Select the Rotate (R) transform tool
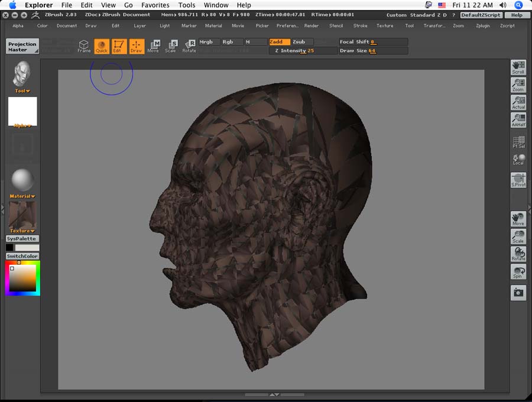 [189, 46]
